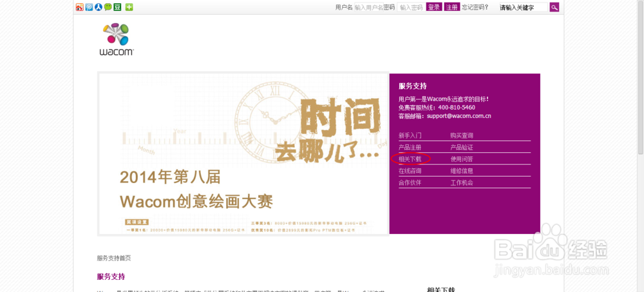The width and height of the screenshot is (644, 292).
Task: Click the 登录 login button
Action: [x=434, y=7]
